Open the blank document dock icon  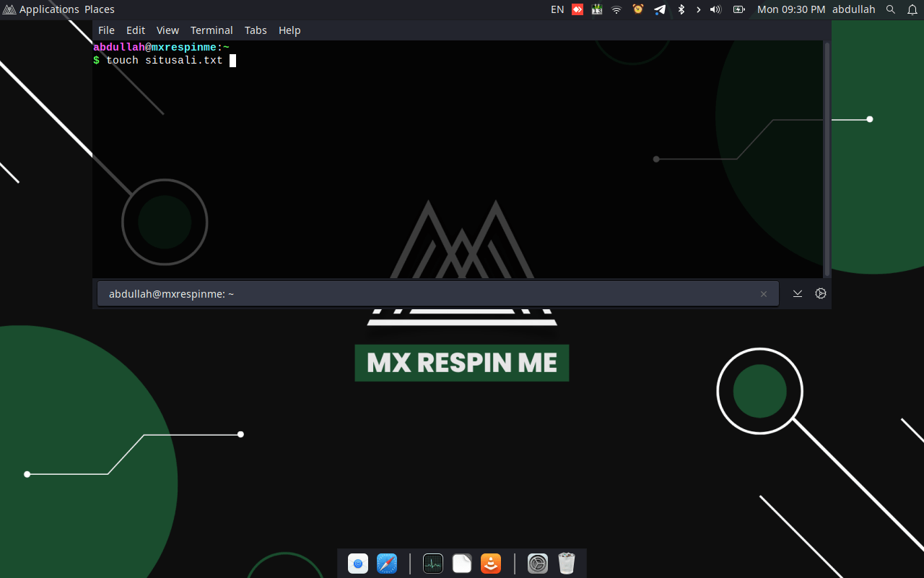tap(462, 564)
